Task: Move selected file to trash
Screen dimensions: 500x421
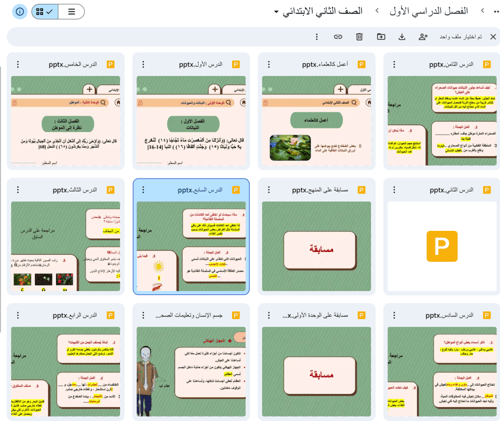Action: click(x=359, y=37)
